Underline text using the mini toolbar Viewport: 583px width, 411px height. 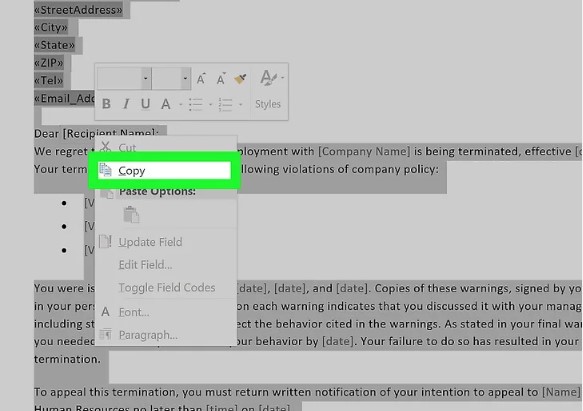146,104
